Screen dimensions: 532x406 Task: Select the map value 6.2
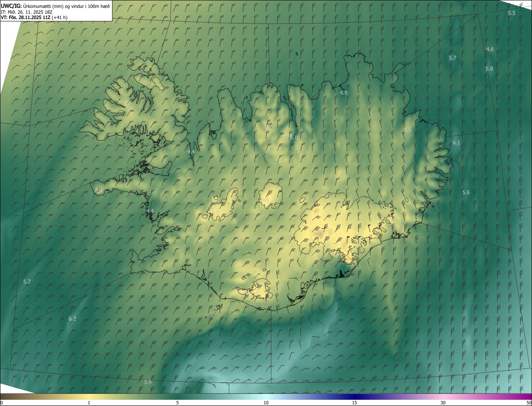72,319
